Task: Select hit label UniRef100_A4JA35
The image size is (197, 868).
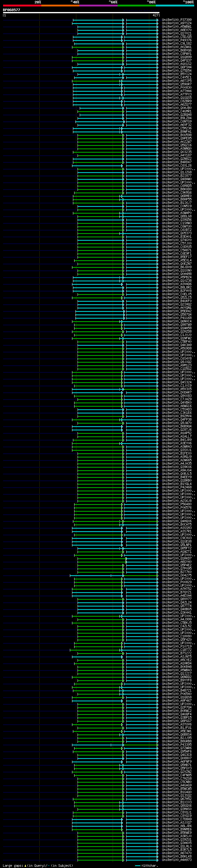Action: (177, 464)
